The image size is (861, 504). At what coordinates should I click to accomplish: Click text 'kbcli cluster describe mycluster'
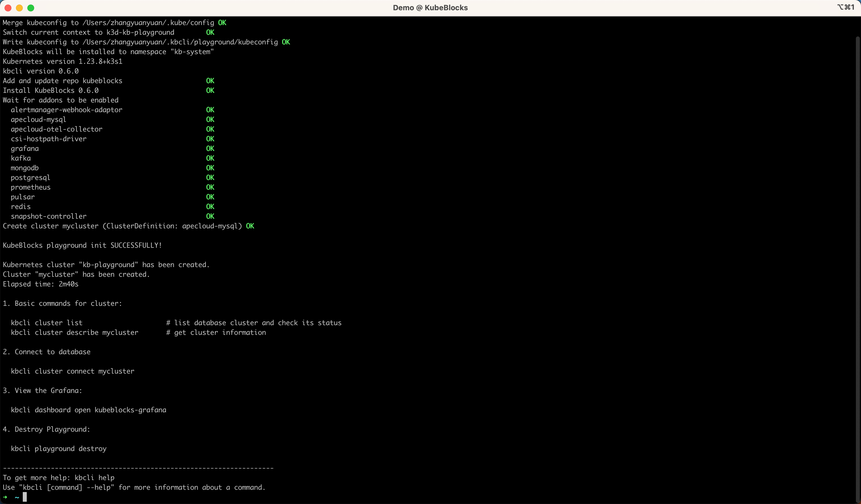point(75,333)
